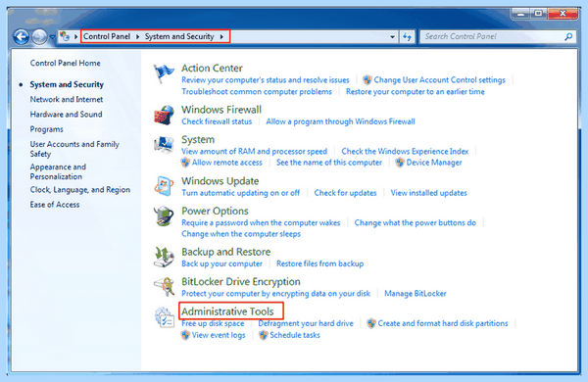Click Turn automatic updating on or off

tap(241, 193)
